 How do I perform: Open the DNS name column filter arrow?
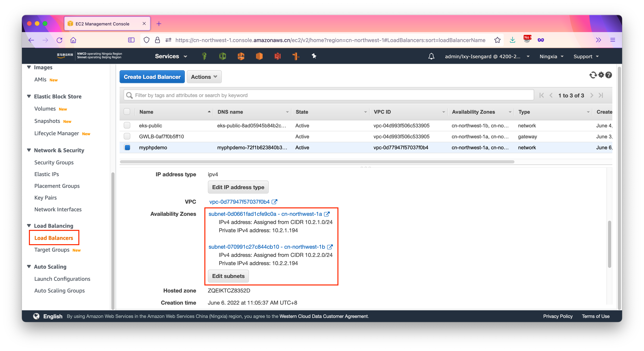click(287, 112)
